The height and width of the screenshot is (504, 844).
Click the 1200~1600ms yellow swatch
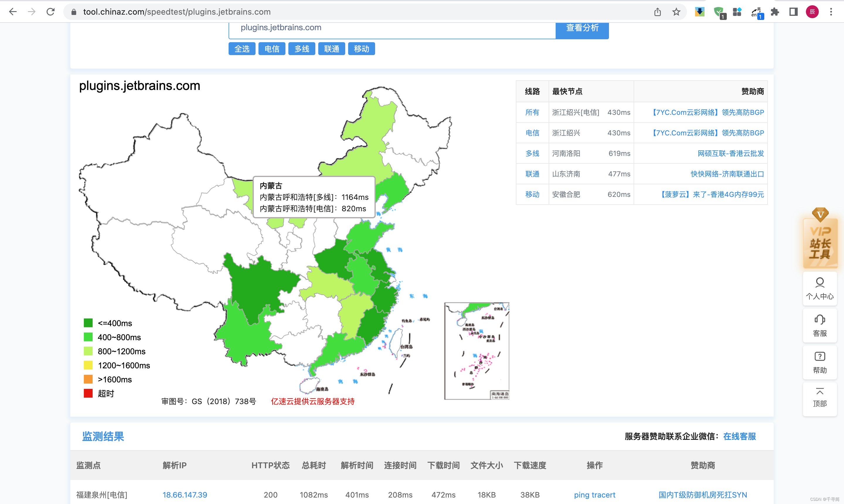(88, 365)
